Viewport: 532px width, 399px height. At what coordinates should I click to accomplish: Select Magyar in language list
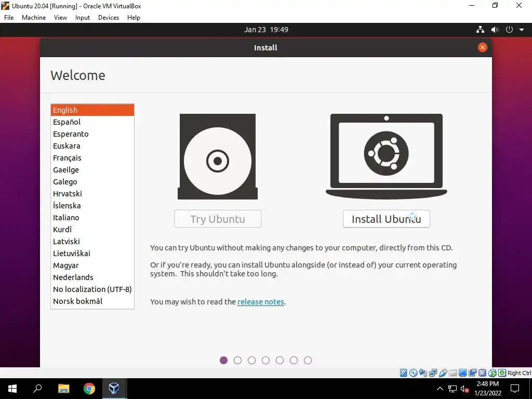point(92,265)
